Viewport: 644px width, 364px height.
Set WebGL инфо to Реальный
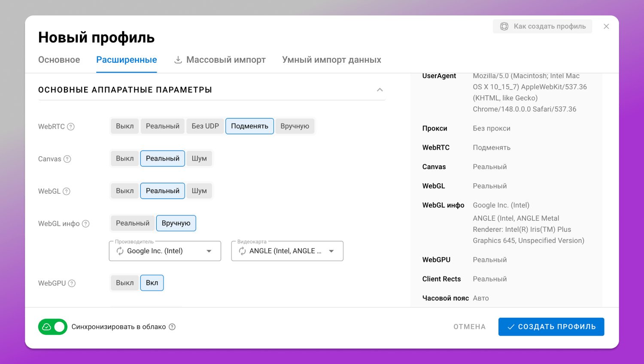(x=133, y=223)
